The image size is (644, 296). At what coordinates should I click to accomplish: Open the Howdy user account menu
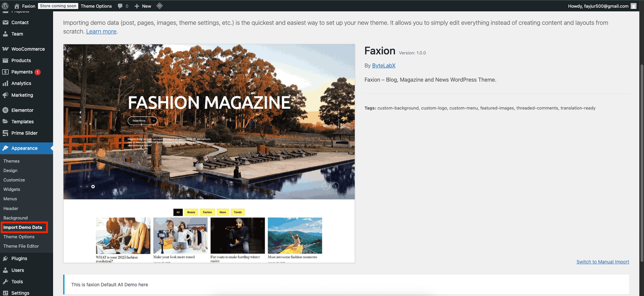(x=598, y=6)
